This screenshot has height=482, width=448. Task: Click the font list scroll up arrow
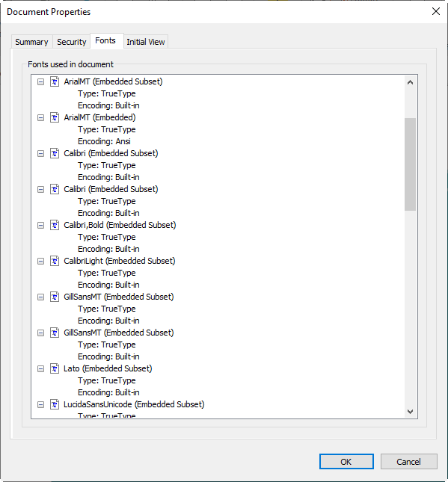[x=410, y=82]
